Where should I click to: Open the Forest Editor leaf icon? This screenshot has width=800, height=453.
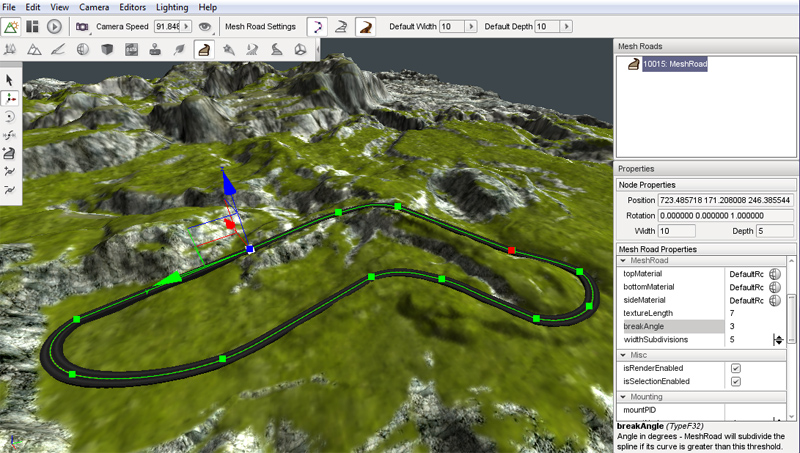pos(179,49)
